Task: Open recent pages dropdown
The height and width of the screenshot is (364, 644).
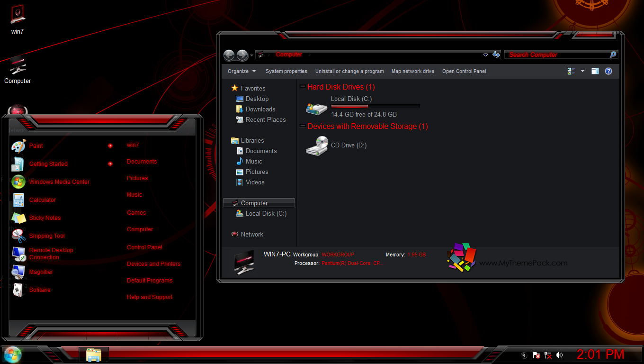Action: (251, 55)
